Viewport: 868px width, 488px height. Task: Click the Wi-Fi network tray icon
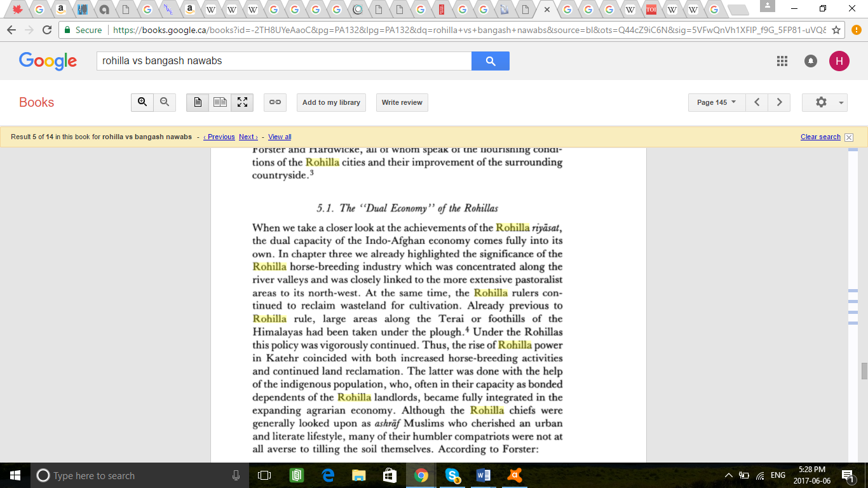759,475
